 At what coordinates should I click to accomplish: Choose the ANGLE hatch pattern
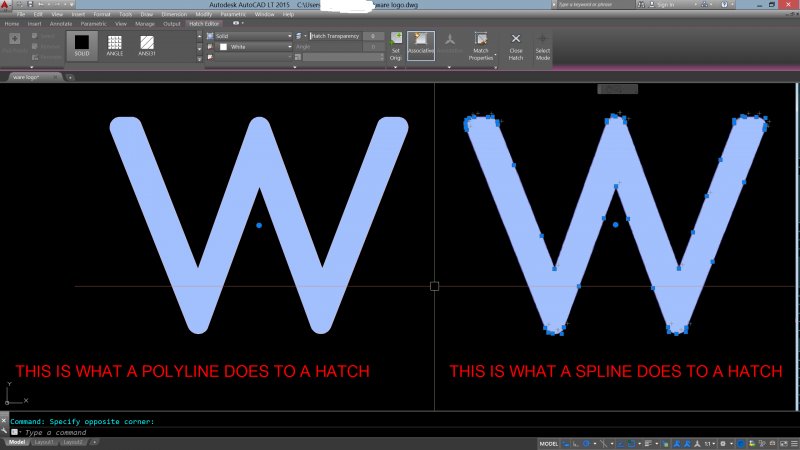click(x=115, y=45)
